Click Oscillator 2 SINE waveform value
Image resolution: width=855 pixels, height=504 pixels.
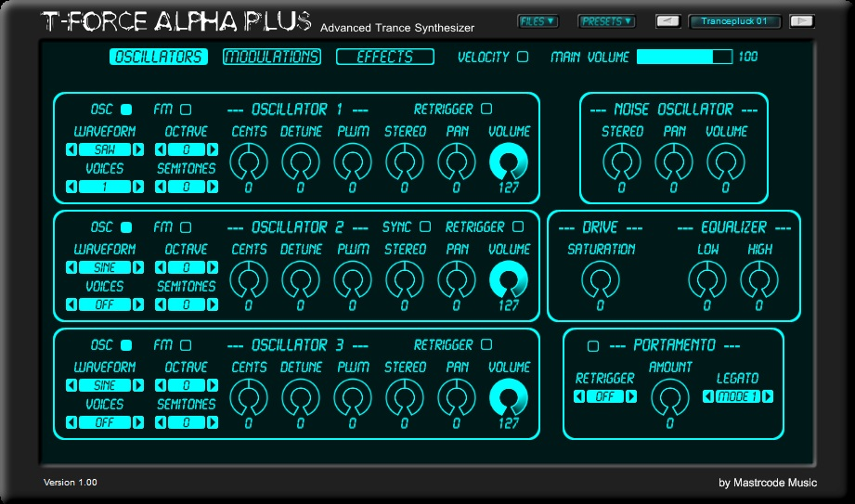[x=105, y=267]
